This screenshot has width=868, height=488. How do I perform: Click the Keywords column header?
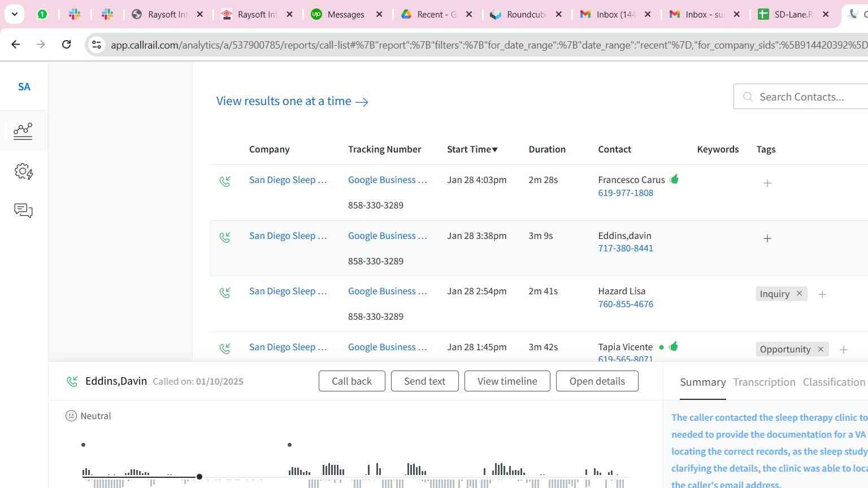coord(718,149)
